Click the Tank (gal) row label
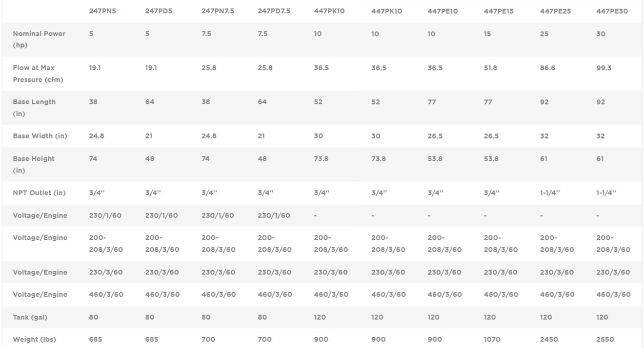 [x=30, y=317]
